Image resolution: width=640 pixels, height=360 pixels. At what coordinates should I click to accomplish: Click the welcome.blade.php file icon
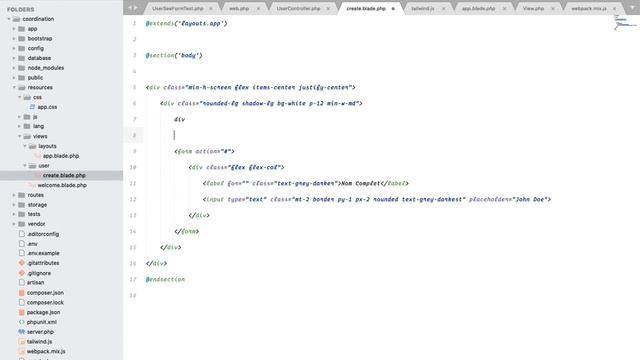pyautogui.click(x=32, y=185)
